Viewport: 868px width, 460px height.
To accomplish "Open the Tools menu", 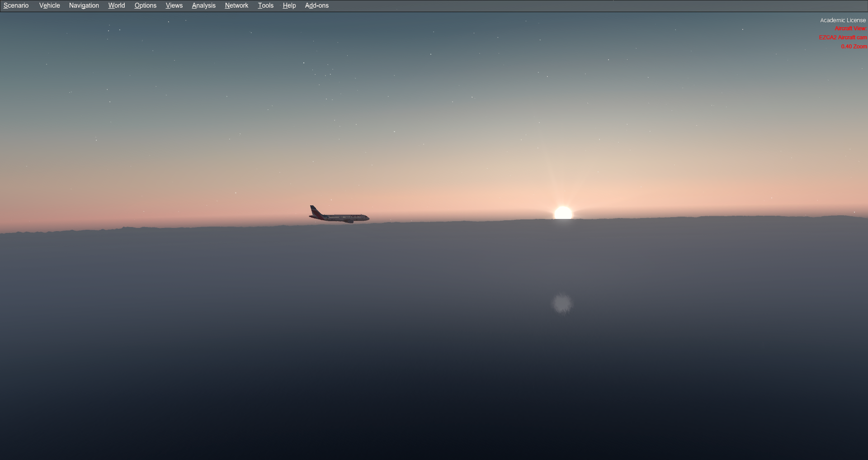I will coord(266,5).
